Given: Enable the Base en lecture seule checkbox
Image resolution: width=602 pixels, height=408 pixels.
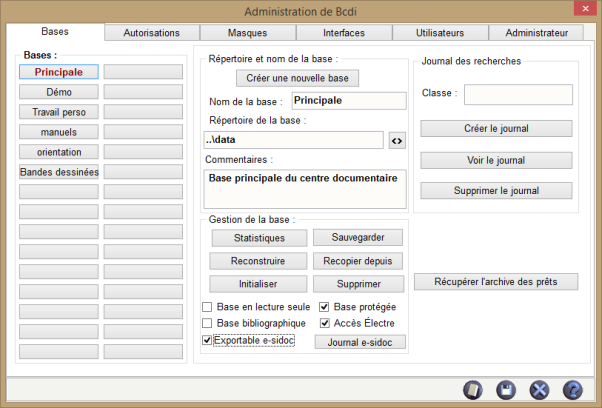Looking at the screenshot, I should (x=208, y=307).
